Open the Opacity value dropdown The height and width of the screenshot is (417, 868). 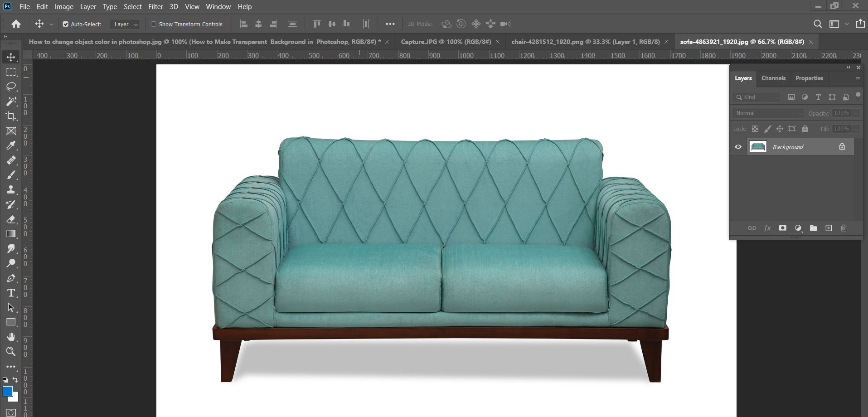(856, 113)
